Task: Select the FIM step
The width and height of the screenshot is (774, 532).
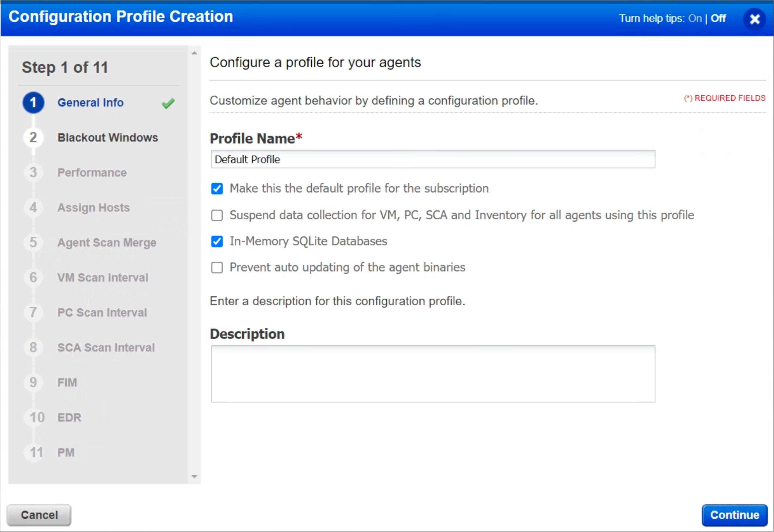Action: click(67, 382)
